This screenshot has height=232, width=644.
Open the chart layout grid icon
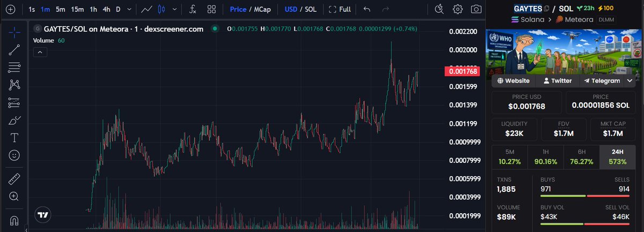point(211,9)
